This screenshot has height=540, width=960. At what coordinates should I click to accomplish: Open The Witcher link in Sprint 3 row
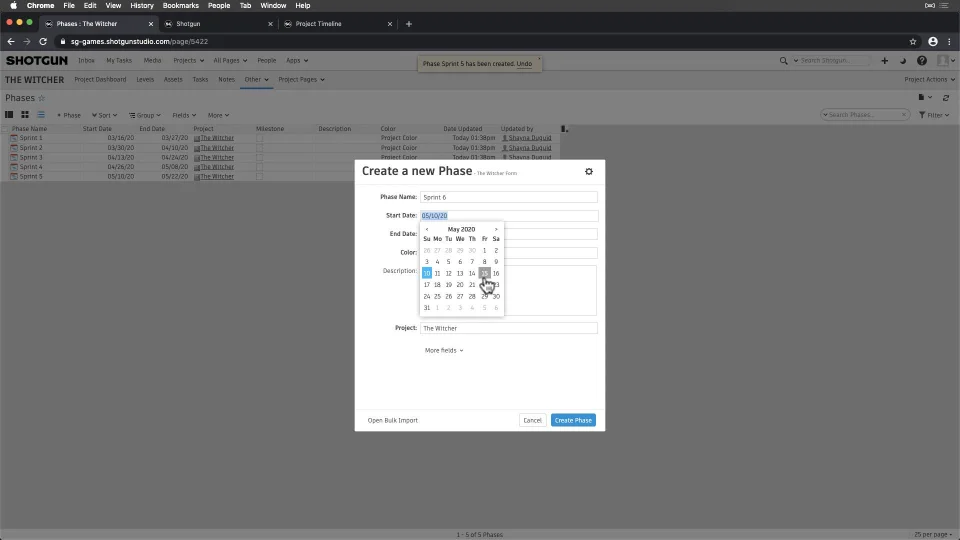[217, 157]
